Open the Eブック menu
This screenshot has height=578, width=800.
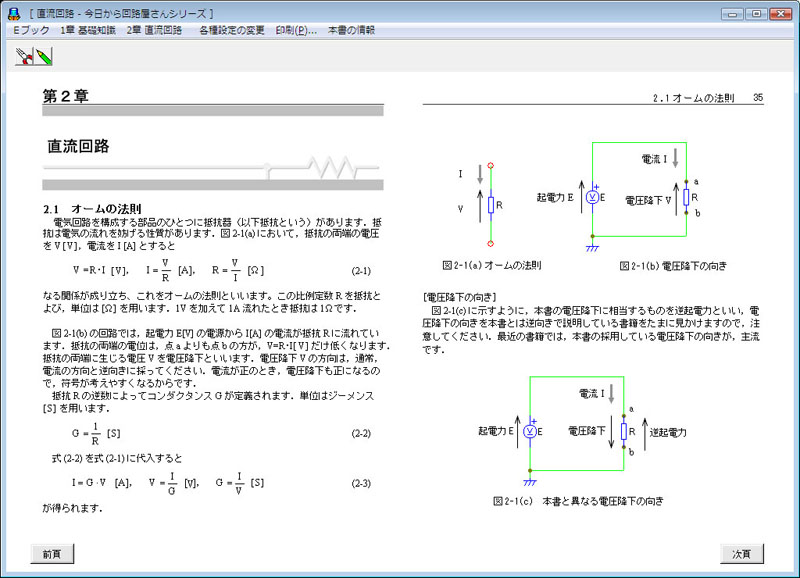31,31
